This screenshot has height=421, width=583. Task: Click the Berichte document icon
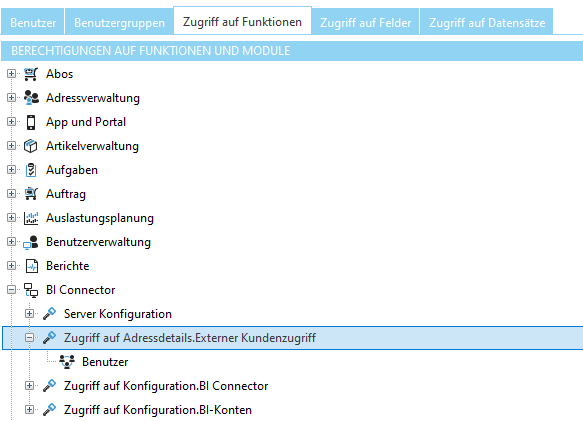pyautogui.click(x=32, y=266)
